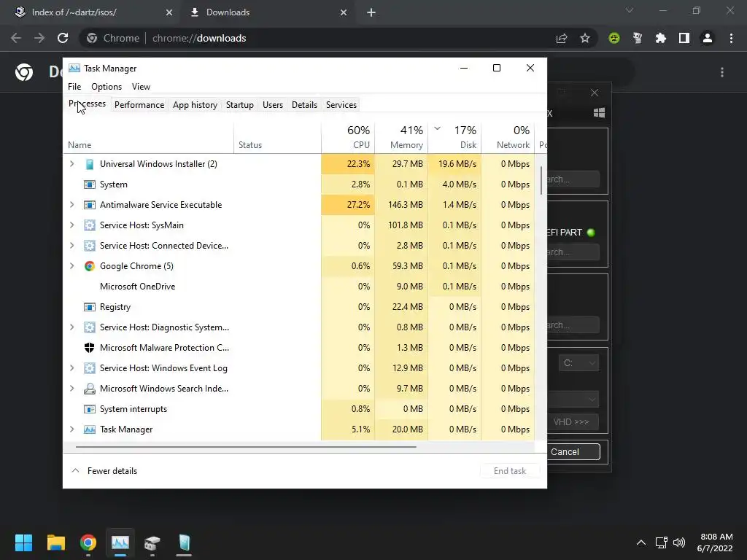Switch to the Services tab

[341, 105]
